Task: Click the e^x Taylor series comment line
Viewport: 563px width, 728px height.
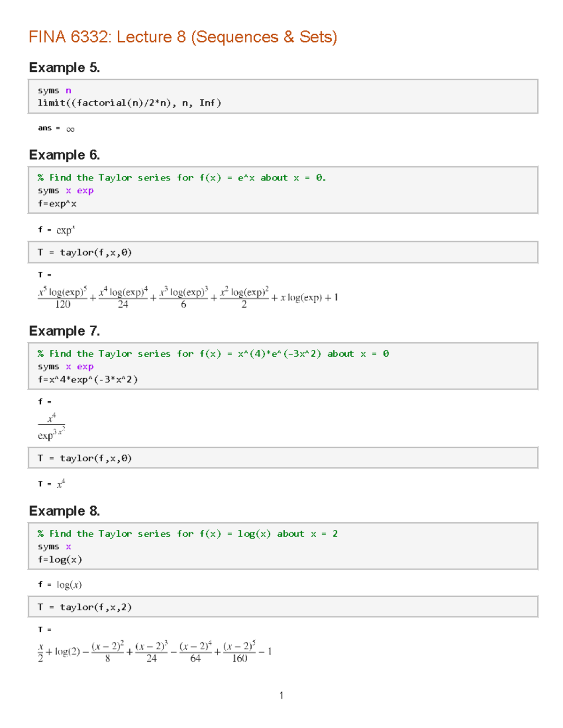Action: tap(182, 178)
